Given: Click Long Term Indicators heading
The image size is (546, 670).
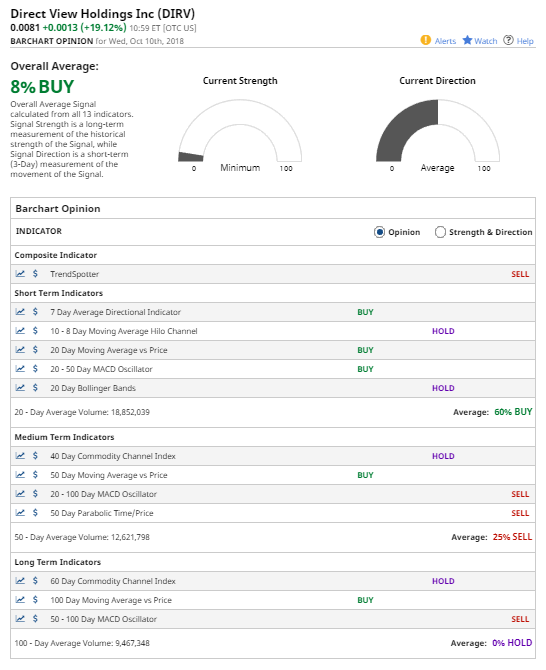Looking at the screenshot, I should (x=58, y=562).
